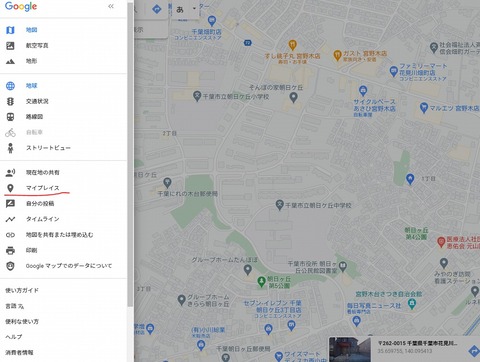Click the 千葉市立朝日ケ丘中学校 school pin
The height and width of the screenshot is (362, 480).
click(x=280, y=205)
